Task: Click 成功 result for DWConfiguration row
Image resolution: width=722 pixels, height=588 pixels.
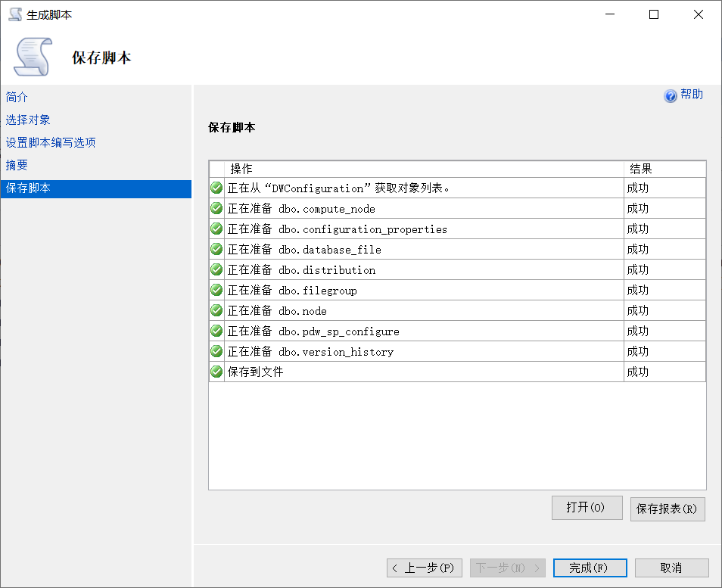Action: point(638,188)
